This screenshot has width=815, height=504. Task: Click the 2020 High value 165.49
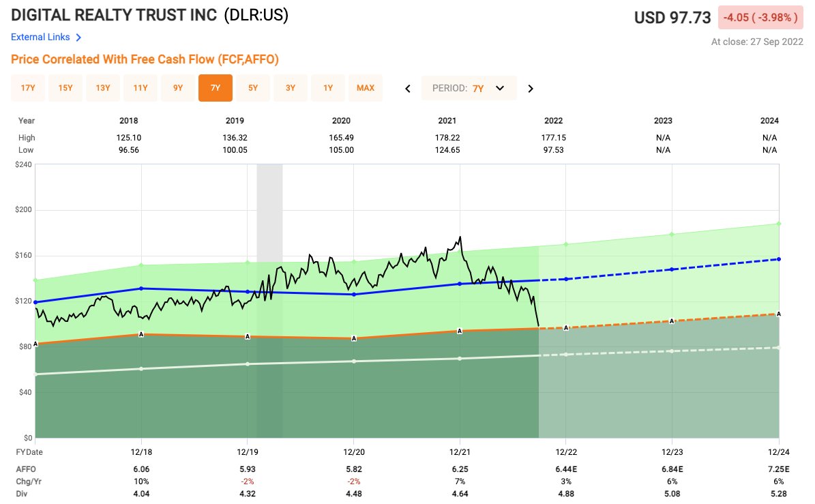tap(341, 138)
